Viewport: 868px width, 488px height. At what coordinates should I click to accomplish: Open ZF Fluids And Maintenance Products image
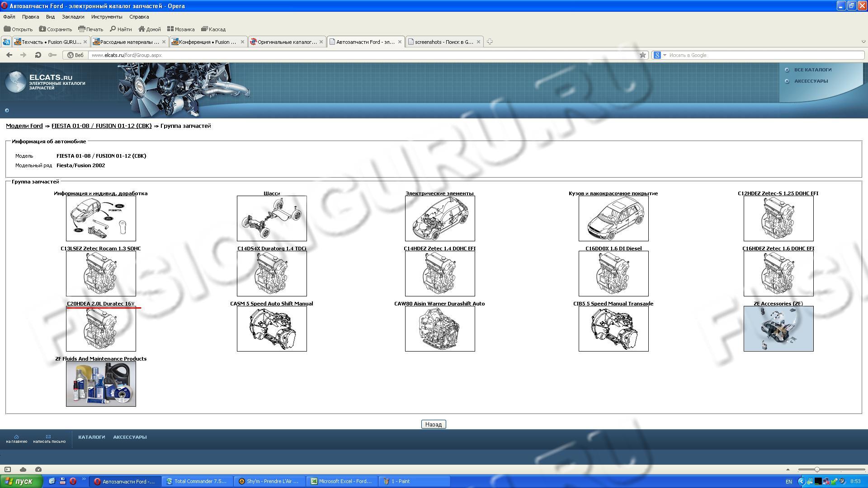(x=101, y=384)
